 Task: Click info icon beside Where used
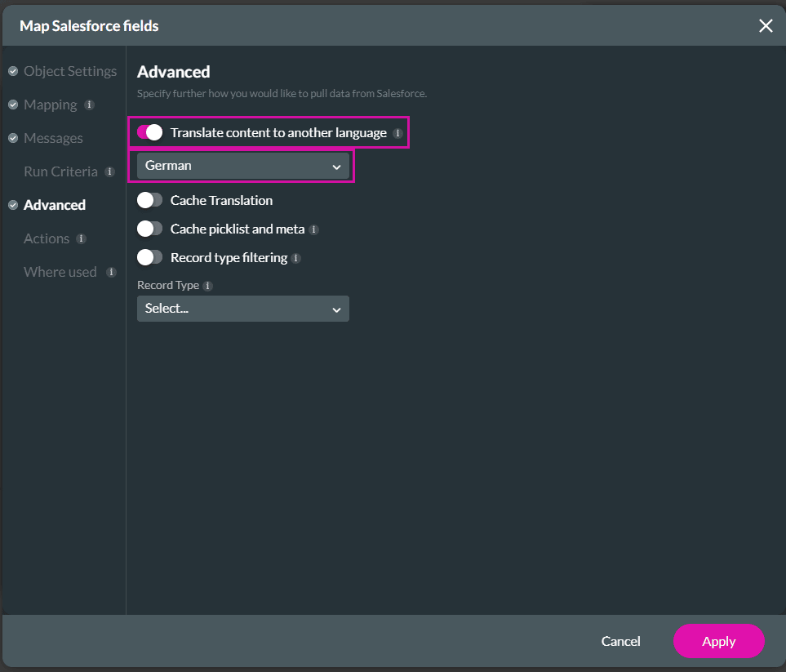[x=111, y=273]
